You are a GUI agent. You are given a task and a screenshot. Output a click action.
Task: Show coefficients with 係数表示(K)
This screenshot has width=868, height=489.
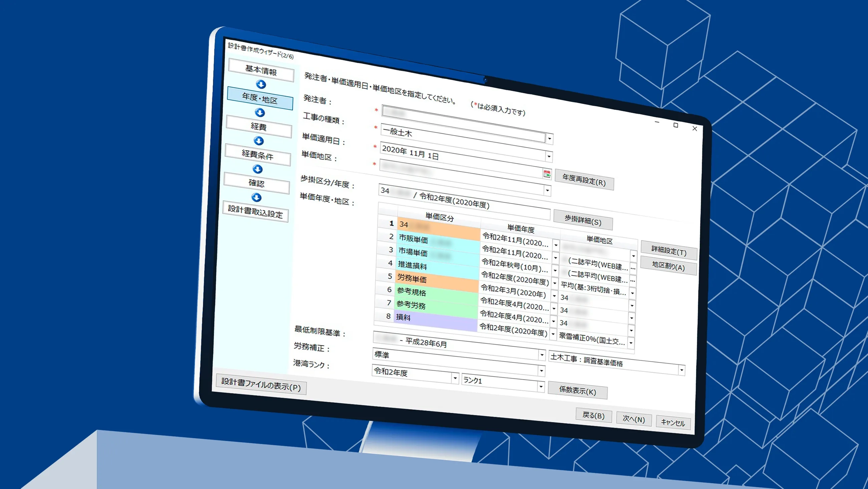click(x=578, y=390)
